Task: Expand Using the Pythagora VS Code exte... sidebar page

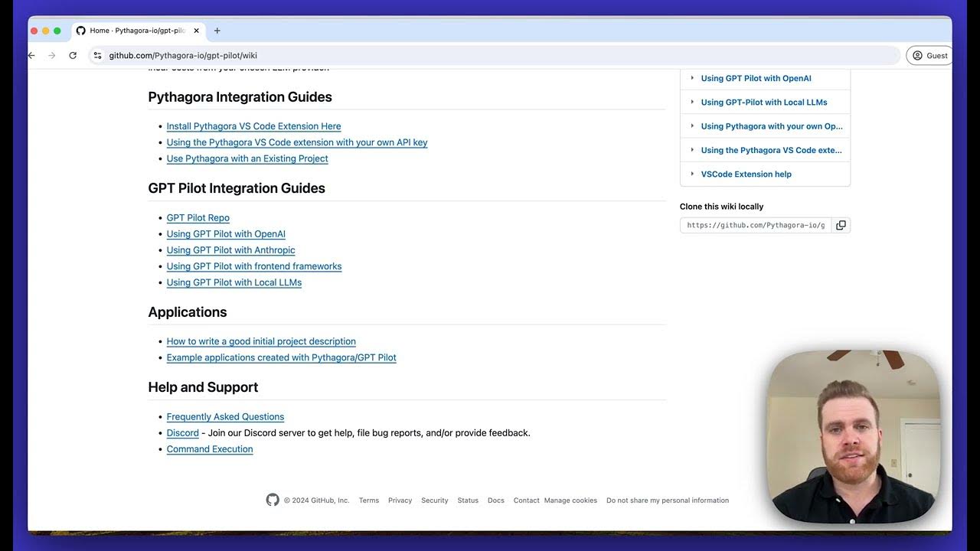Action: click(x=692, y=150)
